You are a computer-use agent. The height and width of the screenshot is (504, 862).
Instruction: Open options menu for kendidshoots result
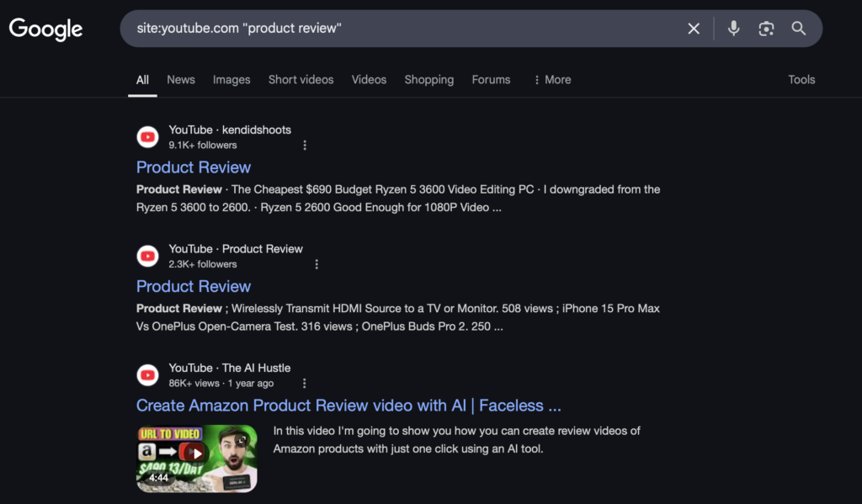pos(305,145)
